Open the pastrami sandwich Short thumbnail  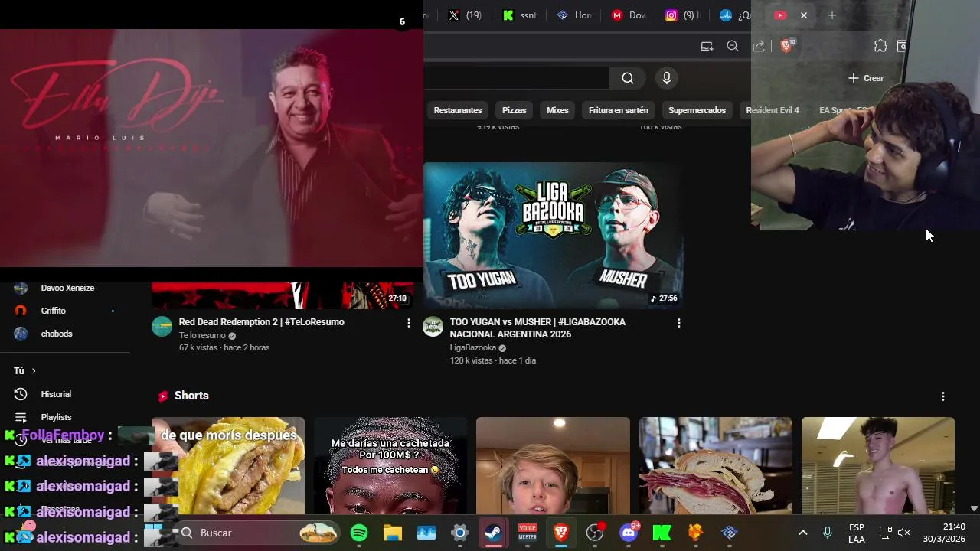tap(716, 465)
